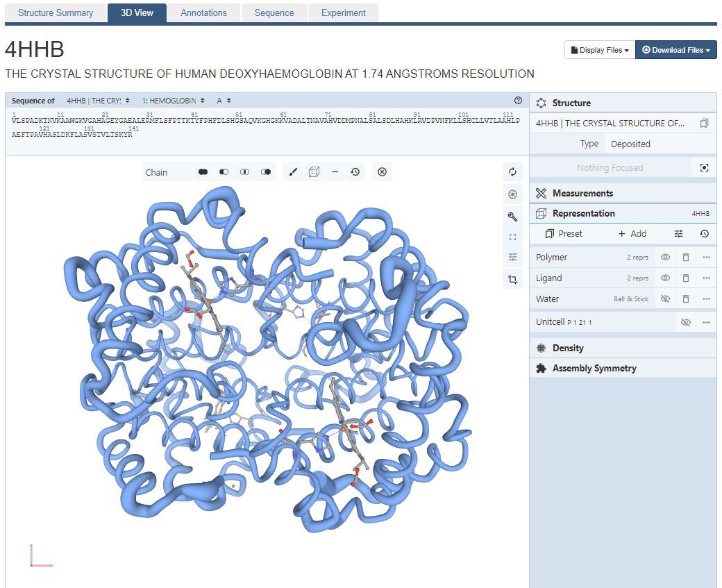Open the Download Files menu
The height and width of the screenshot is (588, 722).
675,49
